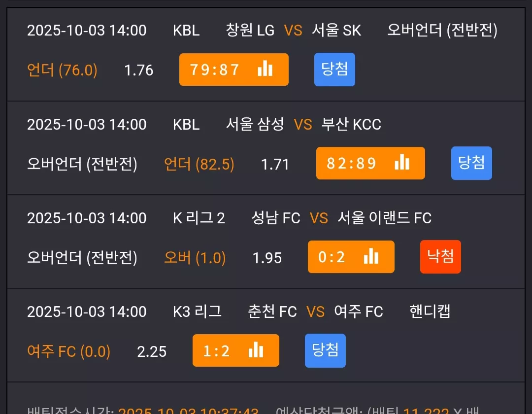Click the 오버 (1.0) pick text
The width and height of the screenshot is (532, 414).
(x=195, y=258)
